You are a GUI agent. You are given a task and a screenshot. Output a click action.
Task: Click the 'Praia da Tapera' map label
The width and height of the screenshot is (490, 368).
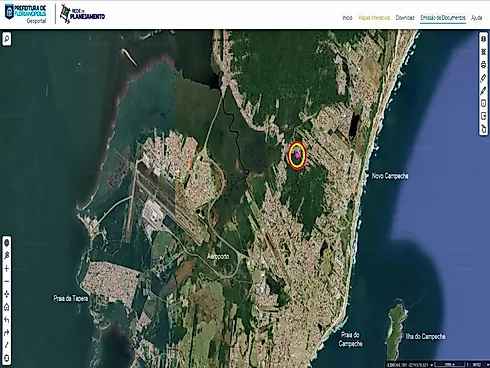coord(71,298)
